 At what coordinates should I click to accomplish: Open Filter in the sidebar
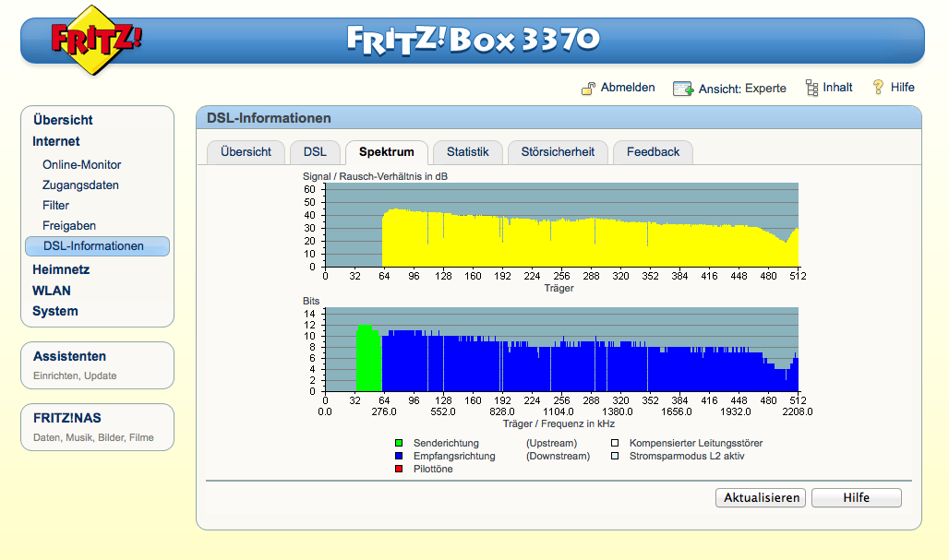(55, 205)
